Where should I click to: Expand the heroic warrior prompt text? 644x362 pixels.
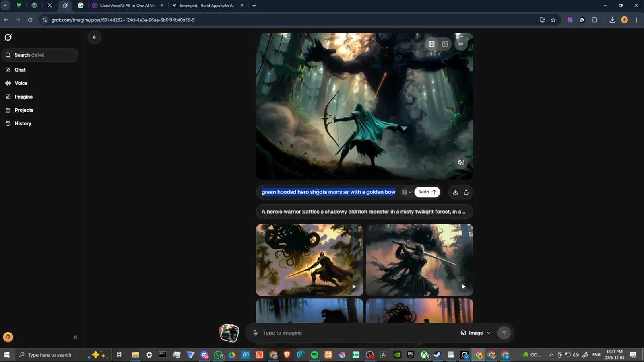pyautogui.click(x=365, y=212)
